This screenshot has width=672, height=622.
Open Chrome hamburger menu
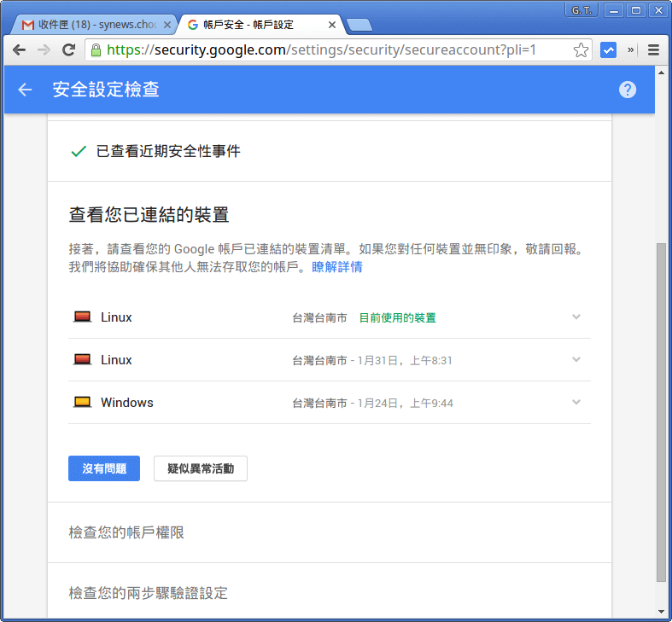653,50
